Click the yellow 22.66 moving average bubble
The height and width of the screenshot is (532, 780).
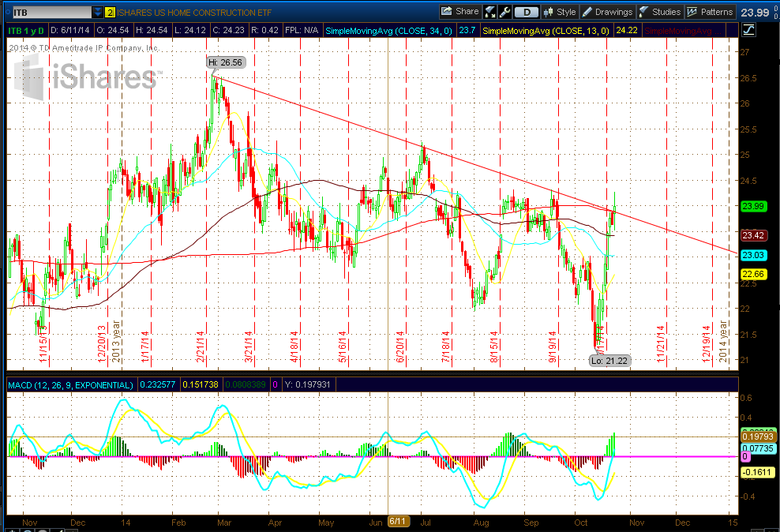point(753,274)
